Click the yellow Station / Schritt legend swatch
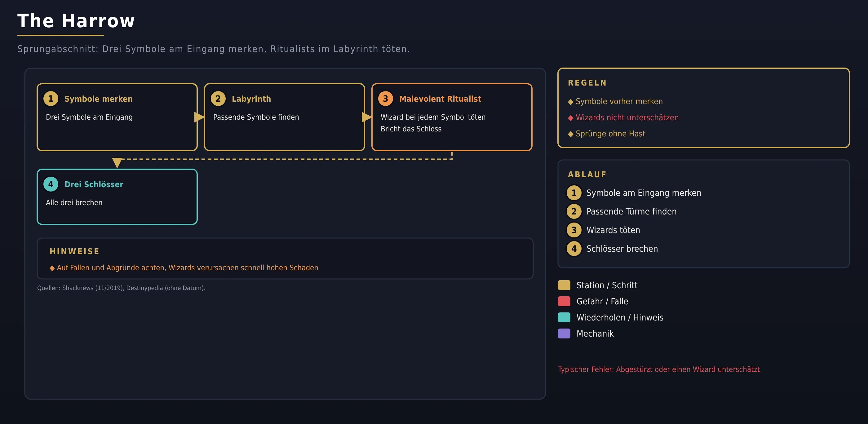This screenshot has height=424, width=868. coord(564,285)
